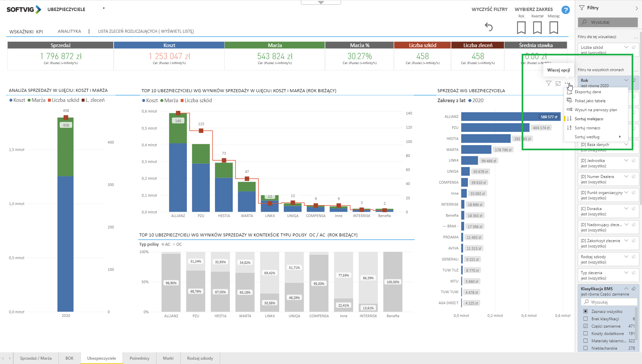Collapse the Filtry pane with the chevron

point(636,8)
